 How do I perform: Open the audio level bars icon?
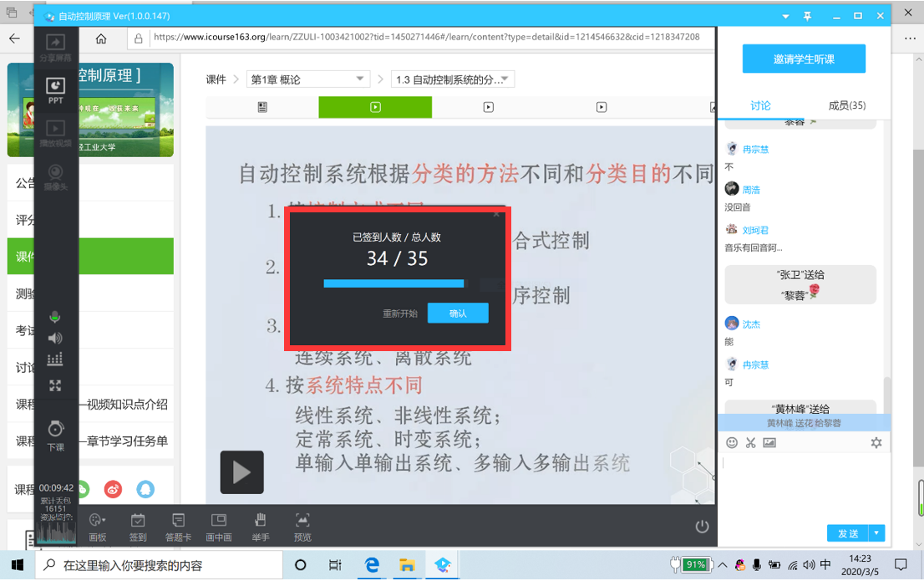pos(55,359)
